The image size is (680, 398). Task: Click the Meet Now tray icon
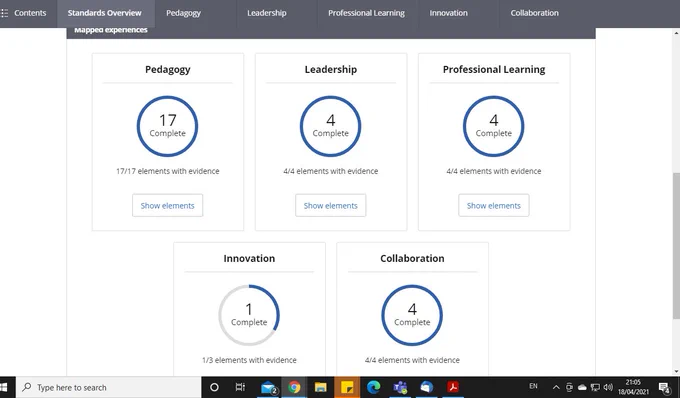point(569,387)
